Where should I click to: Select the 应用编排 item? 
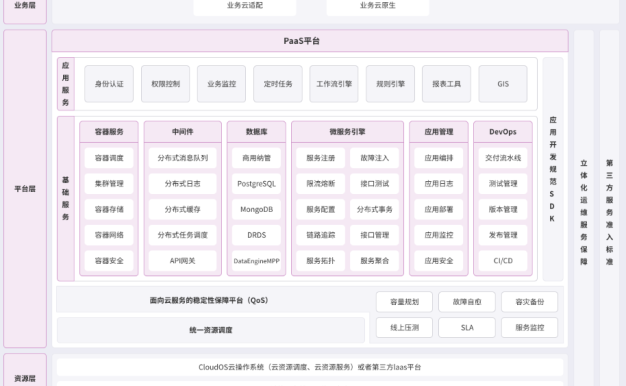pos(439,158)
